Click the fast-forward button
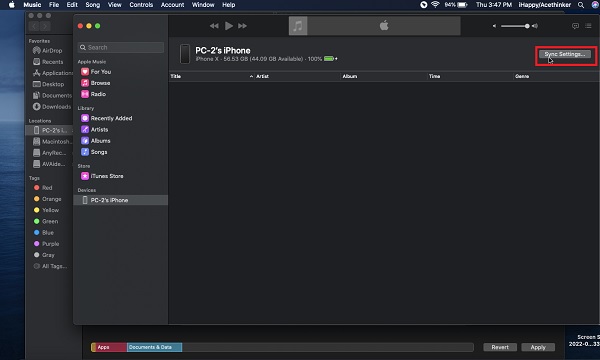This screenshot has height=360, width=600. [x=243, y=26]
